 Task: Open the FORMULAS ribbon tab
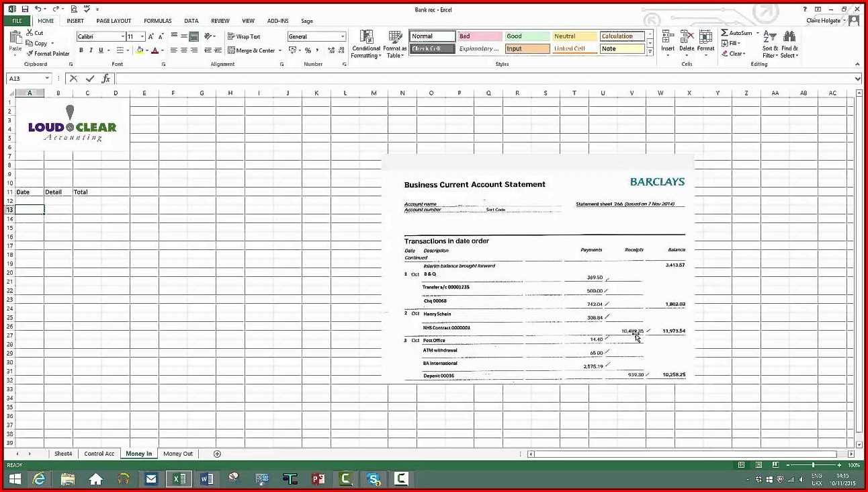157,21
